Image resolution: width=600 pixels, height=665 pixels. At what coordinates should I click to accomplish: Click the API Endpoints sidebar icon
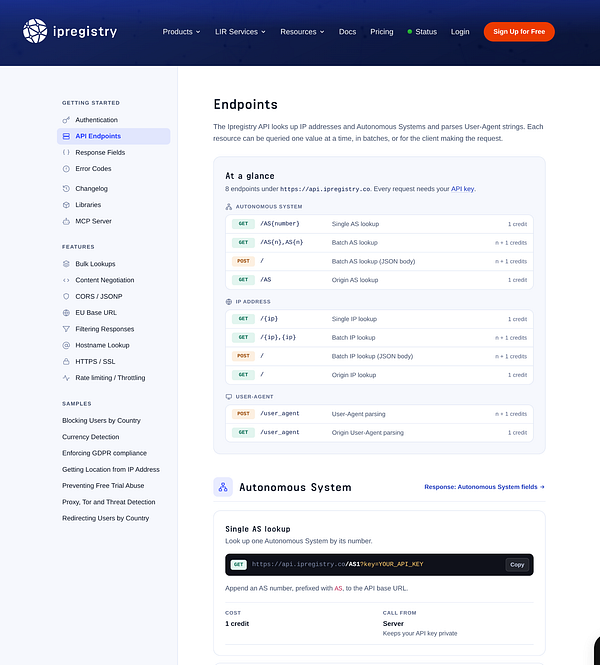(x=66, y=136)
